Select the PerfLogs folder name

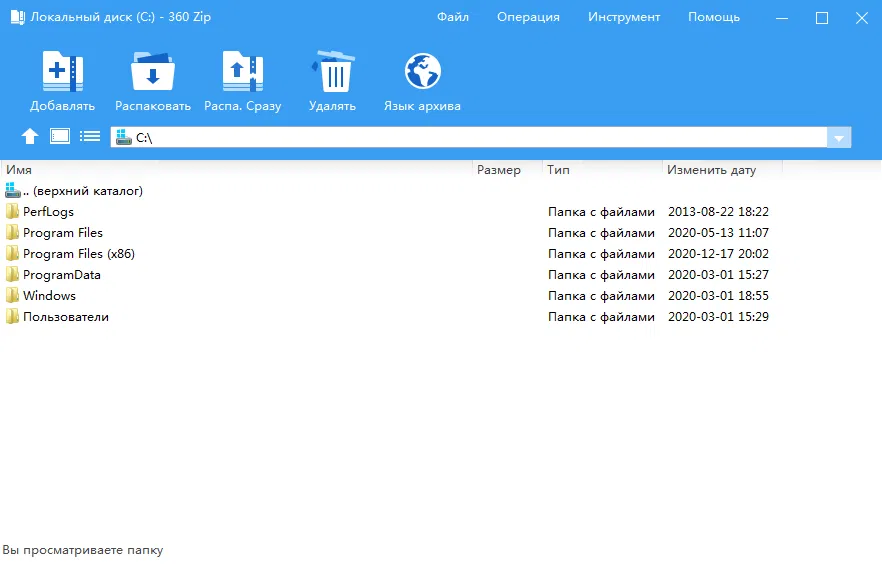point(48,212)
